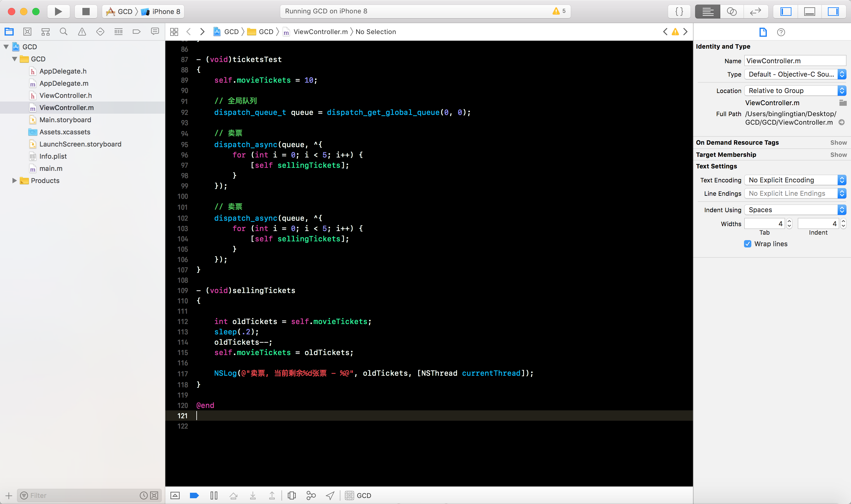851x504 pixels.
Task: Add a new file with plus button
Action: (9, 495)
